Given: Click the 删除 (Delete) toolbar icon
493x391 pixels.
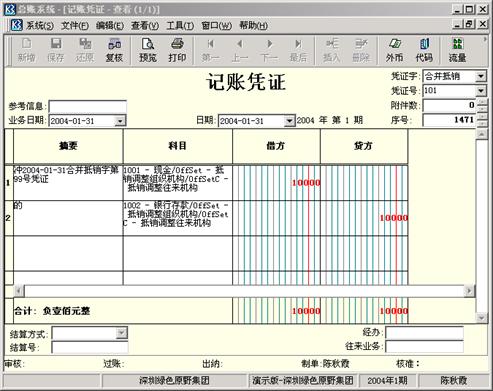Looking at the screenshot, I should [x=361, y=50].
